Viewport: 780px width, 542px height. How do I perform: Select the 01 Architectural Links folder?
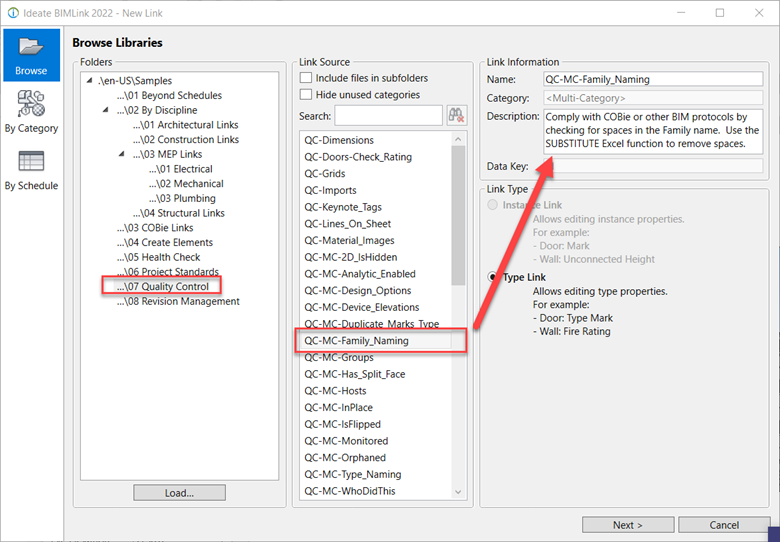(x=186, y=125)
